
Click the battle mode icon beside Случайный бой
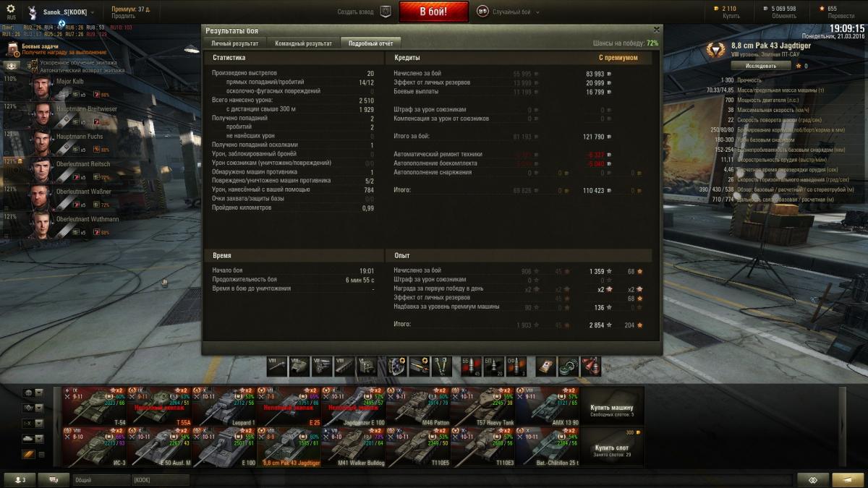pyautogui.click(x=482, y=12)
